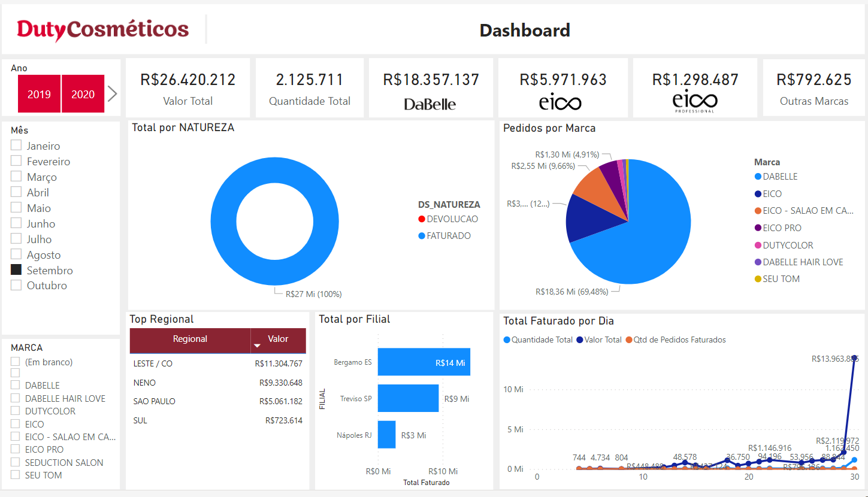Click the sort arrow in Valor header

tap(258, 346)
